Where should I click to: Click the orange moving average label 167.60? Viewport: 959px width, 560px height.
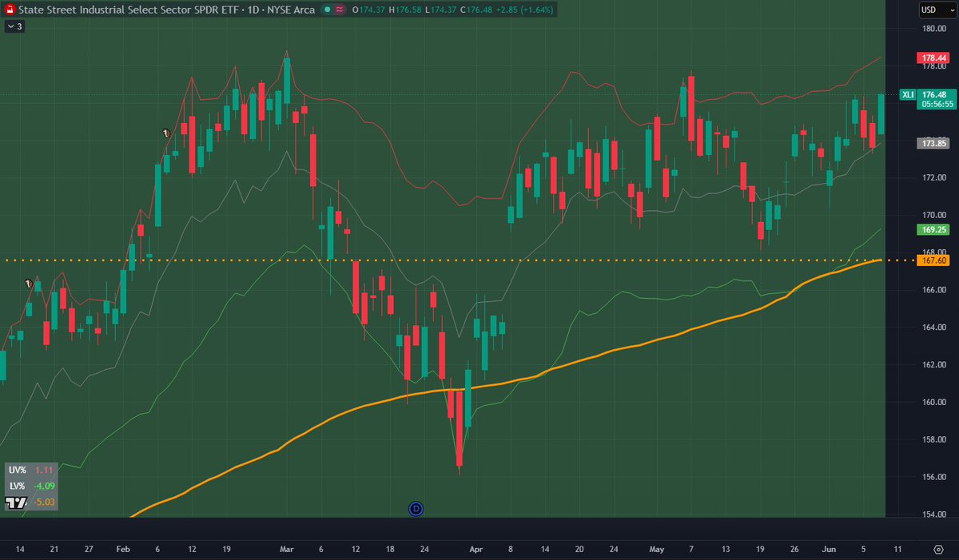coord(933,260)
